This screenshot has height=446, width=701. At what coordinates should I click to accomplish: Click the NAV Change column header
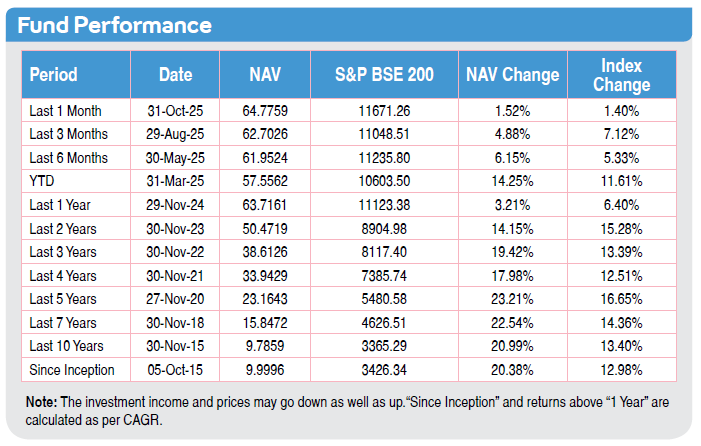(512, 74)
